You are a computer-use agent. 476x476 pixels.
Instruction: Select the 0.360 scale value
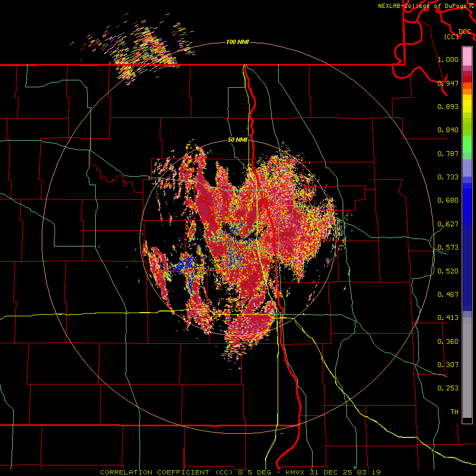click(448, 342)
